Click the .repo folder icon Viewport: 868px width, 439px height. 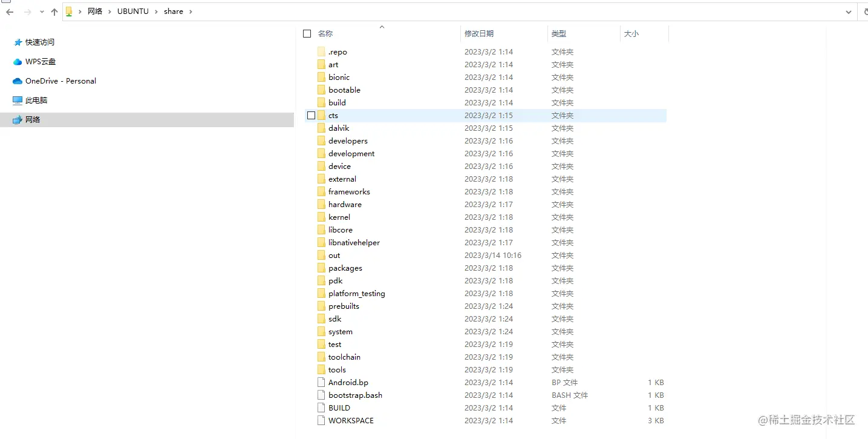point(321,51)
